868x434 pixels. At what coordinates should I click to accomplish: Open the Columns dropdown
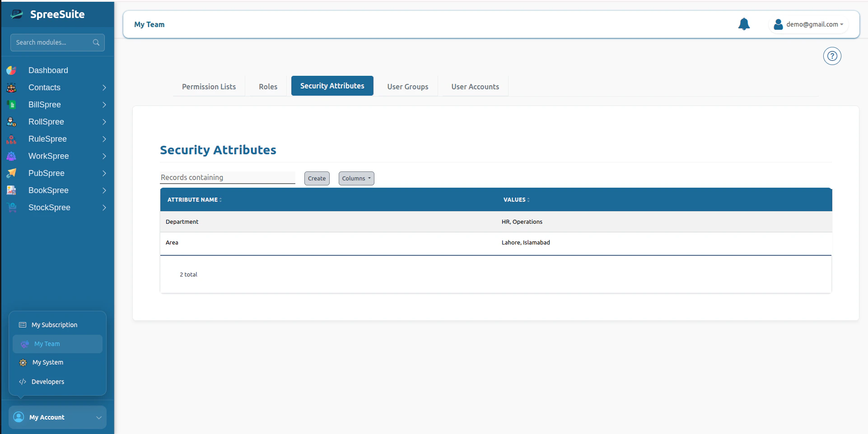pyautogui.click(x=356, y=178)
